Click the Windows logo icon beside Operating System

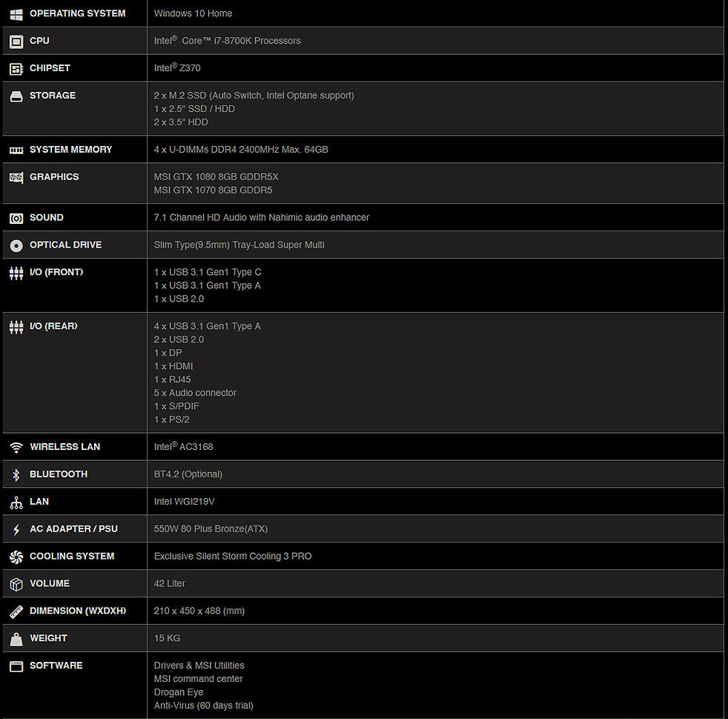tap(16, 14)
